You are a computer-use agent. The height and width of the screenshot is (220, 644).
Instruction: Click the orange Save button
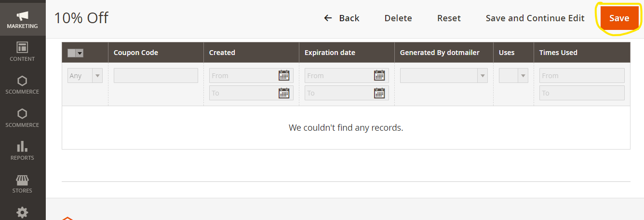coord(619,18)
